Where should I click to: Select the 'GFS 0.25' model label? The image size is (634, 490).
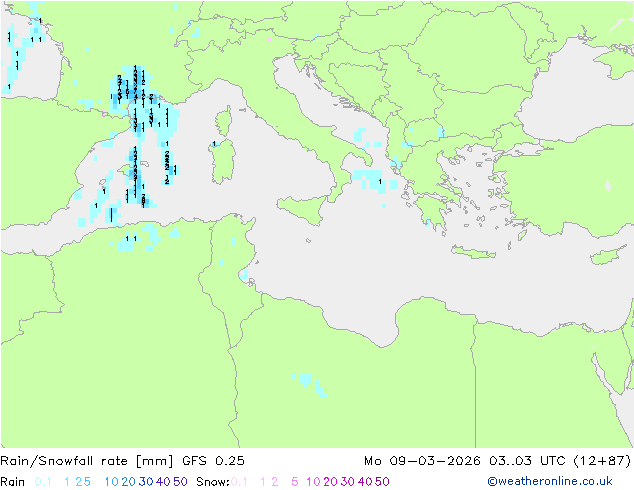pyautogui.click(x=213, y=461)
